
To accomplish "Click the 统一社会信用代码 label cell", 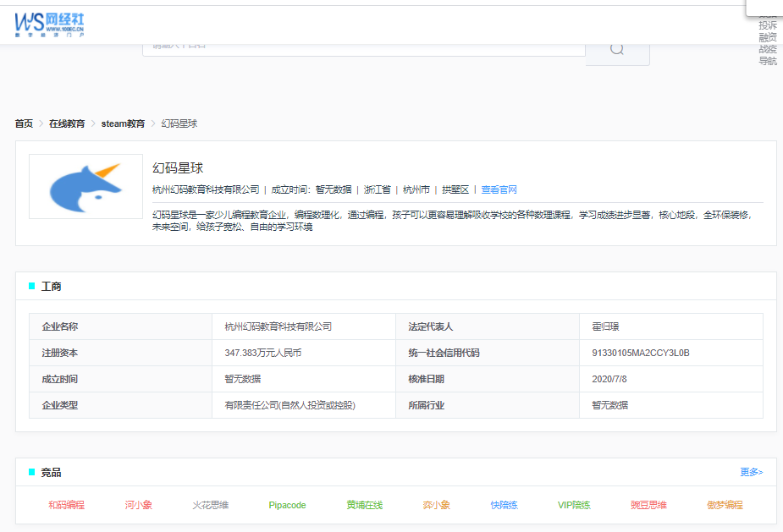I will 488,353.
